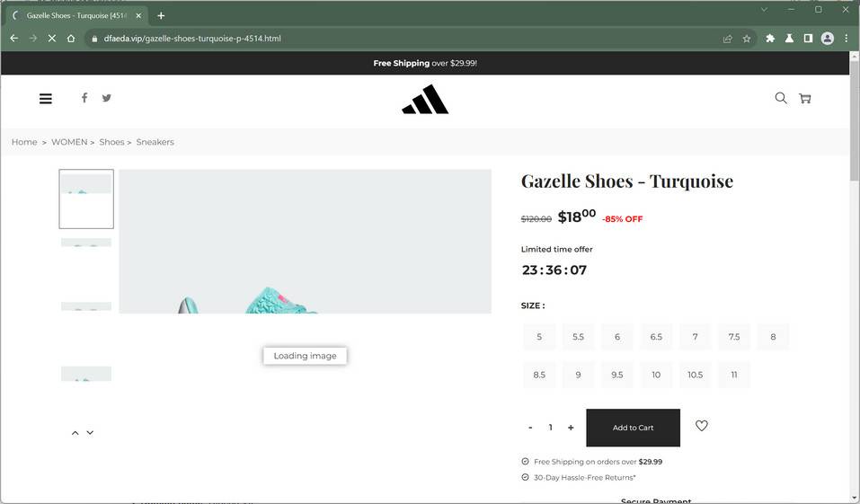The height and width of the screenshot is (504, 860).
Task: Select size 5
Action: pyautogui.click(x=539, y=337)
